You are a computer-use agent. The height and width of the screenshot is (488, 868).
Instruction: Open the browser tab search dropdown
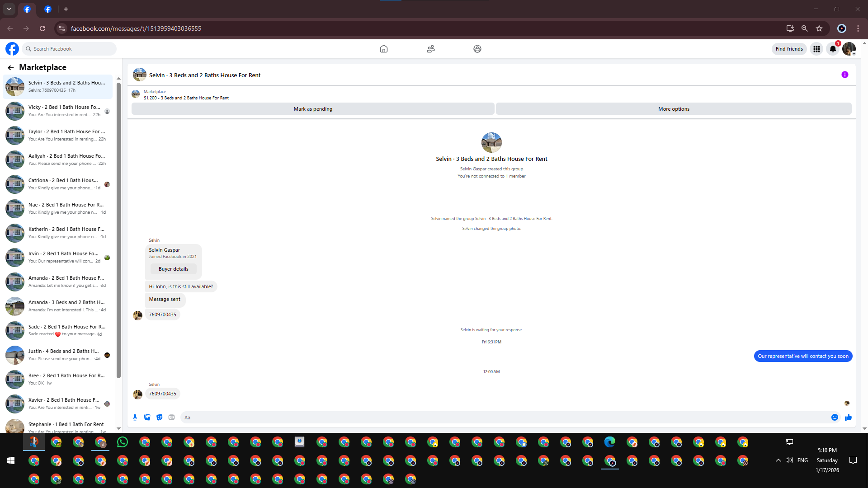point(9,9)
